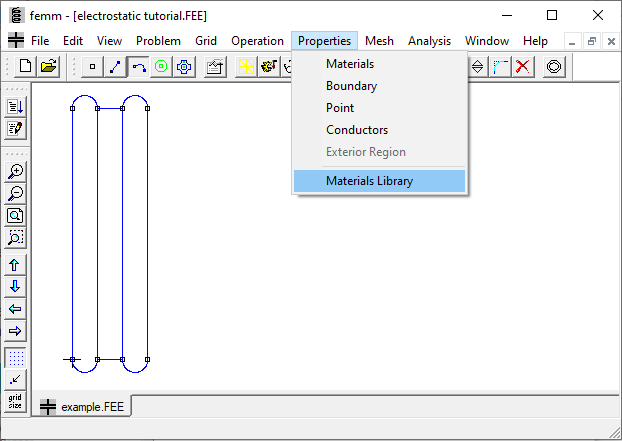Click the Set grid size button

tap(16, 401)
